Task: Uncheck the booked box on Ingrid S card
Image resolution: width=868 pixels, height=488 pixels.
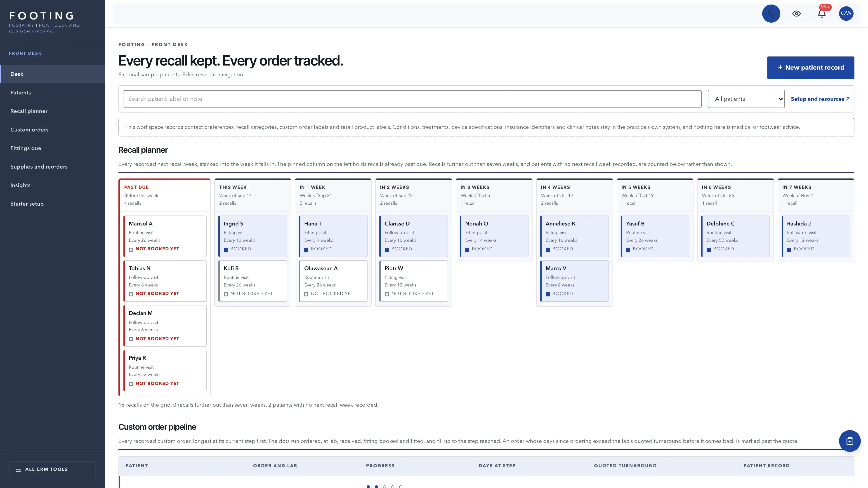Action: 226,249
